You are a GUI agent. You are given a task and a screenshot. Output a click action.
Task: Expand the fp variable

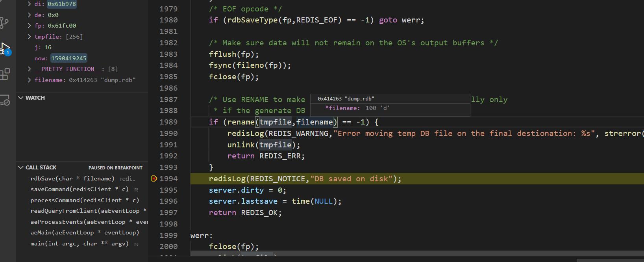click(x=29, y=26)
